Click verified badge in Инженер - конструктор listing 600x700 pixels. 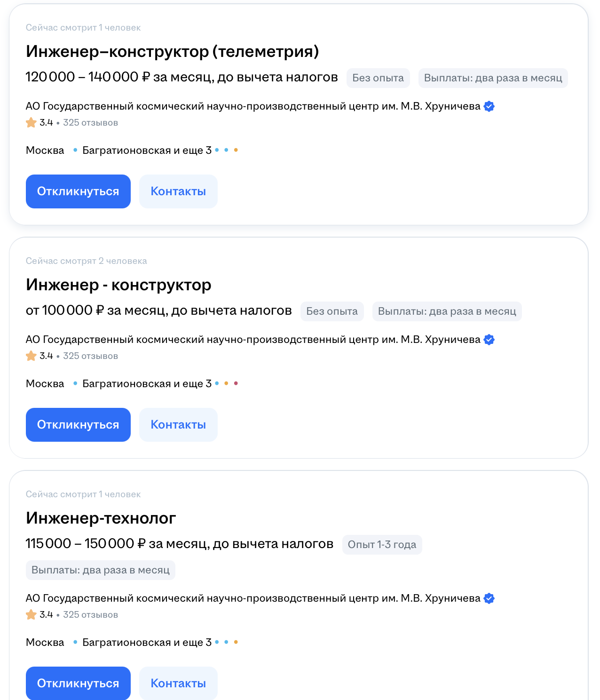[x=489, y=340]
